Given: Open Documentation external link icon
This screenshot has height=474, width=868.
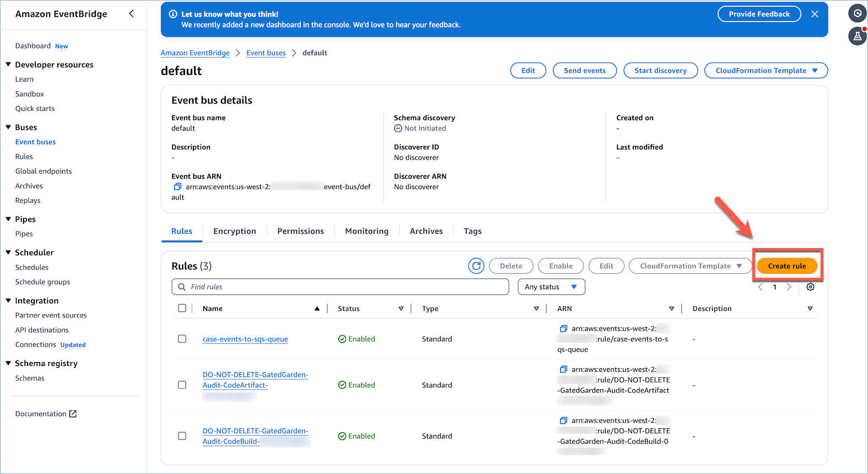Looking at the screenshot, I should pyautogui.click(x=73, y=414).
